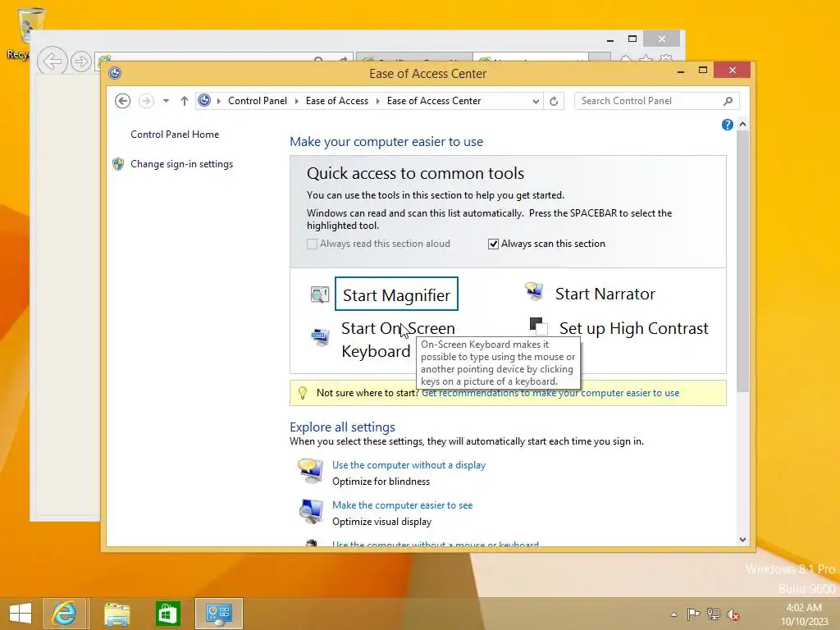Click the Back arrow in Control Panel

[x=123, y=101]
